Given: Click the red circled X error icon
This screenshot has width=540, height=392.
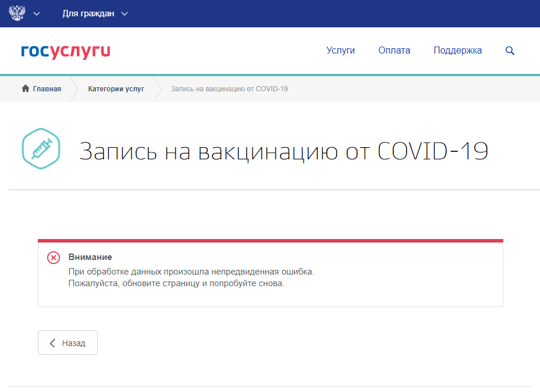Looking at the screenshot, I should tap(54, 258).
